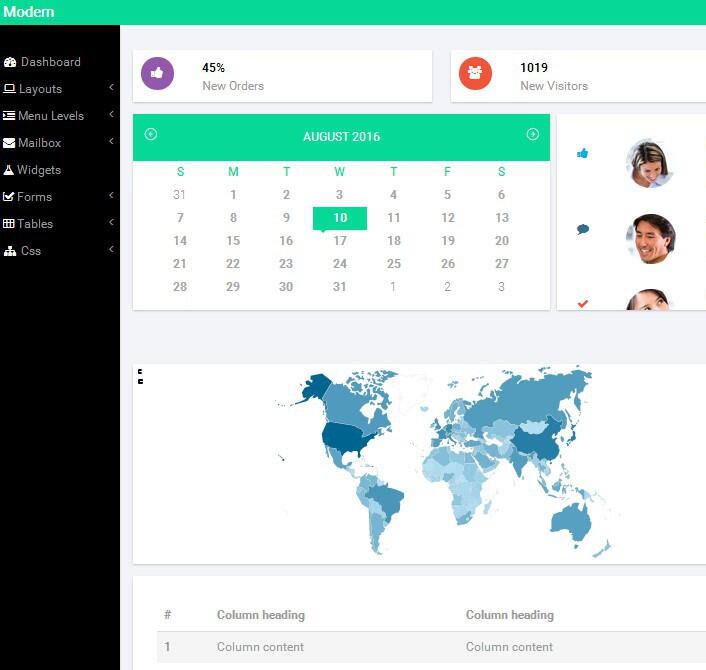Click the Mailbox envelope icon
The width and height of the screenshot is (706, 670).
tap(9, 143)
